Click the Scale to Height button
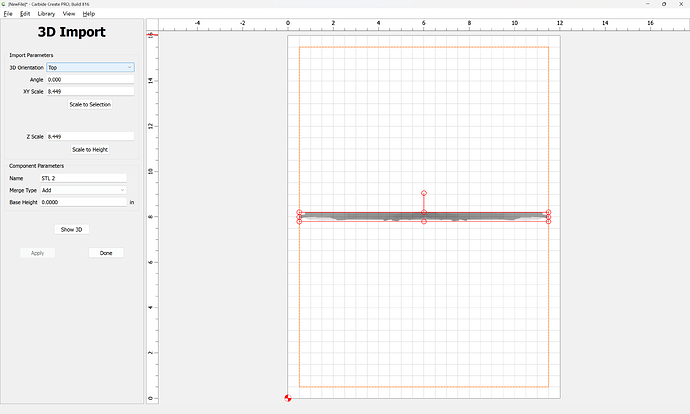The height and width of the screenshot is (414, 690). (x=90, y=150)
